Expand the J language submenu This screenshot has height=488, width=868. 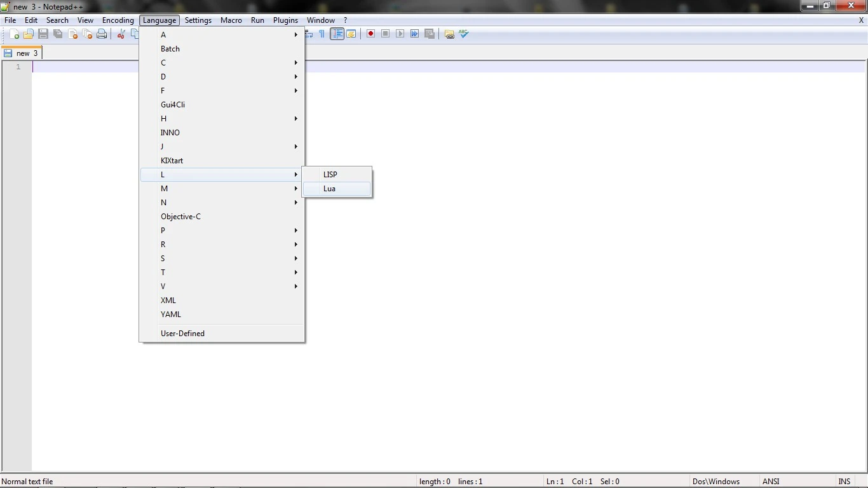click(222, 147)
